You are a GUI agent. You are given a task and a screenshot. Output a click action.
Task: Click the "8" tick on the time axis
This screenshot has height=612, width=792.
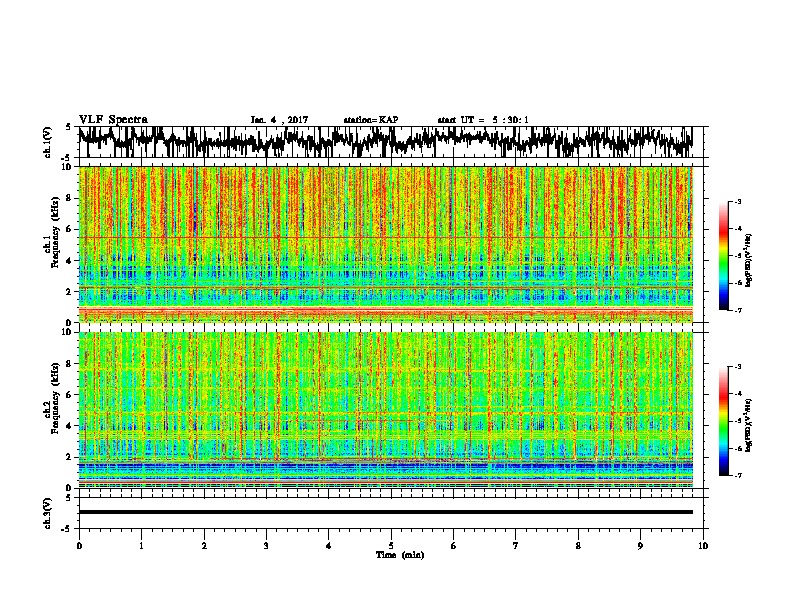point(578,546)
